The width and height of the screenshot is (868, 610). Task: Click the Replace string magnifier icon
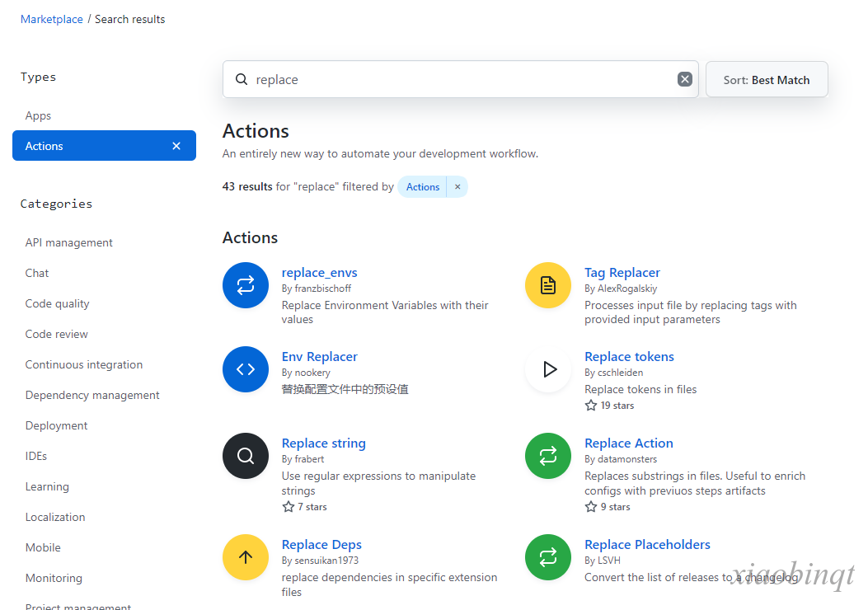click(245, 456)
